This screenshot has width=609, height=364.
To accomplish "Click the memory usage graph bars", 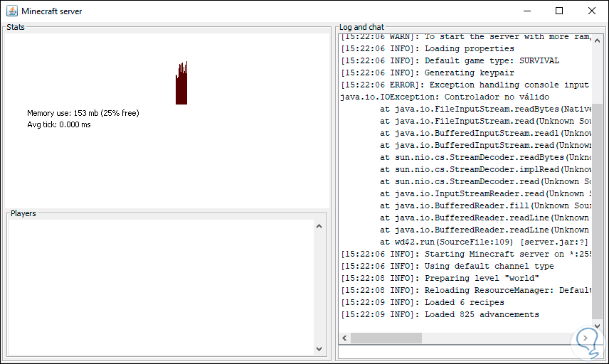I will coord(181,82).
